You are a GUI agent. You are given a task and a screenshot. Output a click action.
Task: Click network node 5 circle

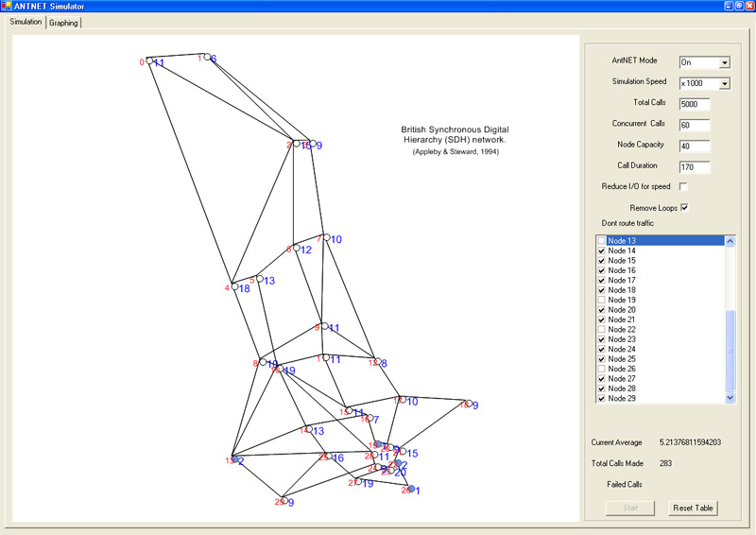(259, 279)
